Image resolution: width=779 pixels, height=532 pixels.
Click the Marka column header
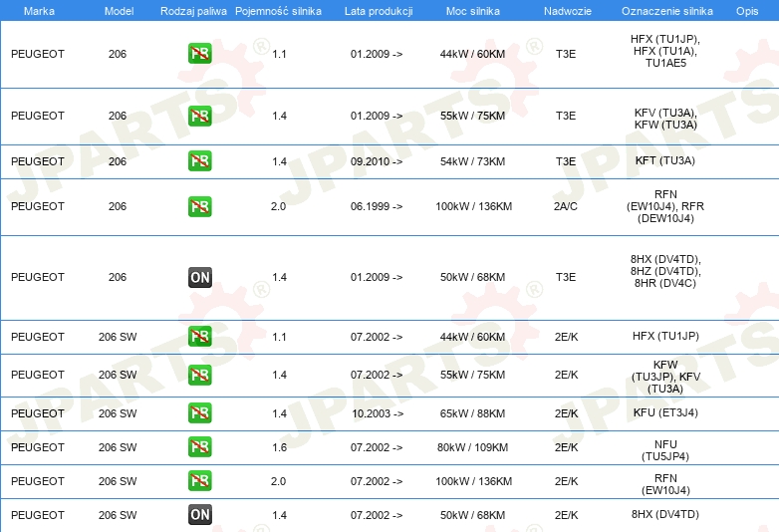coord(39,11)
